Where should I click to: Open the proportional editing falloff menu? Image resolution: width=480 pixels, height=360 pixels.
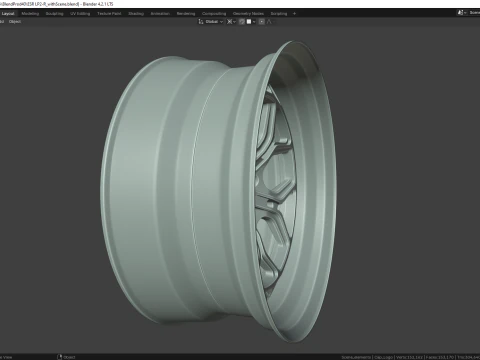point(270,22)
